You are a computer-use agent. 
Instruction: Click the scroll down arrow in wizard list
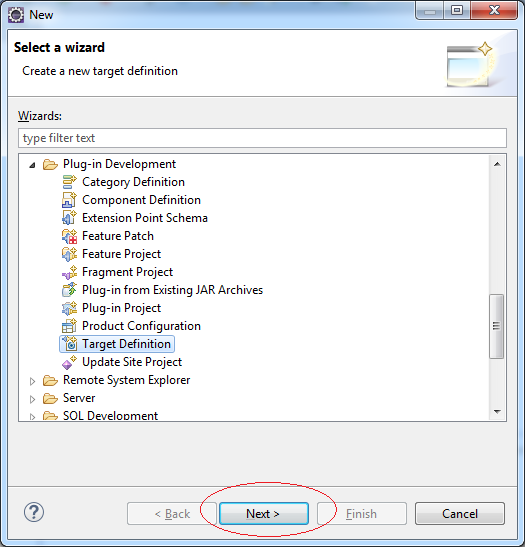click(x=497, y=412)
